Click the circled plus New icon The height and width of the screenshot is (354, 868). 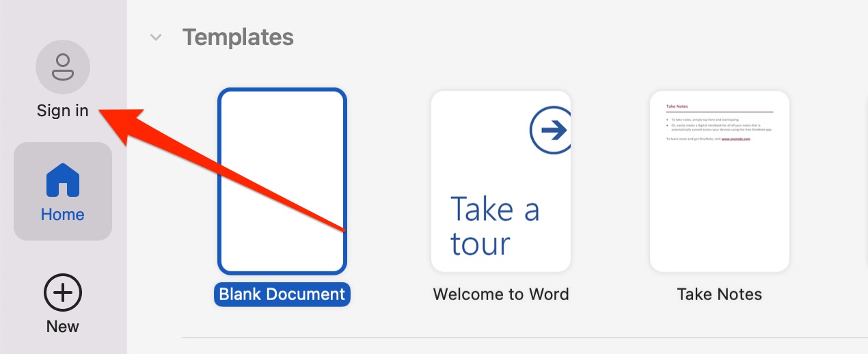pos(63,293)
